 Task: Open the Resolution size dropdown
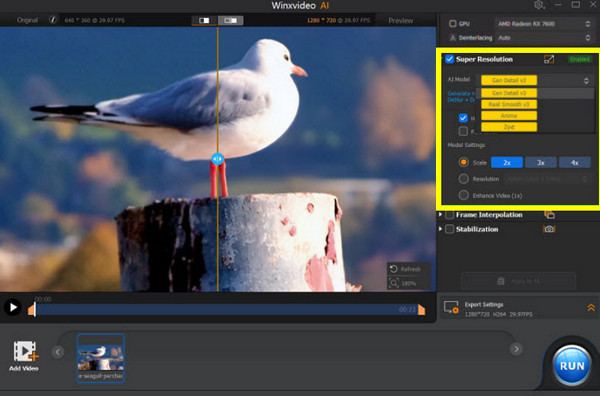pos(546,179)
